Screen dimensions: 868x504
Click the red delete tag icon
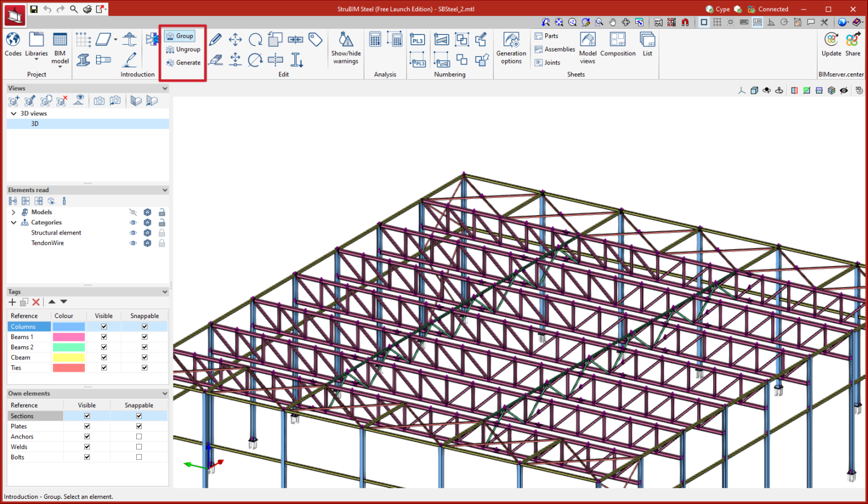(36, 302)
